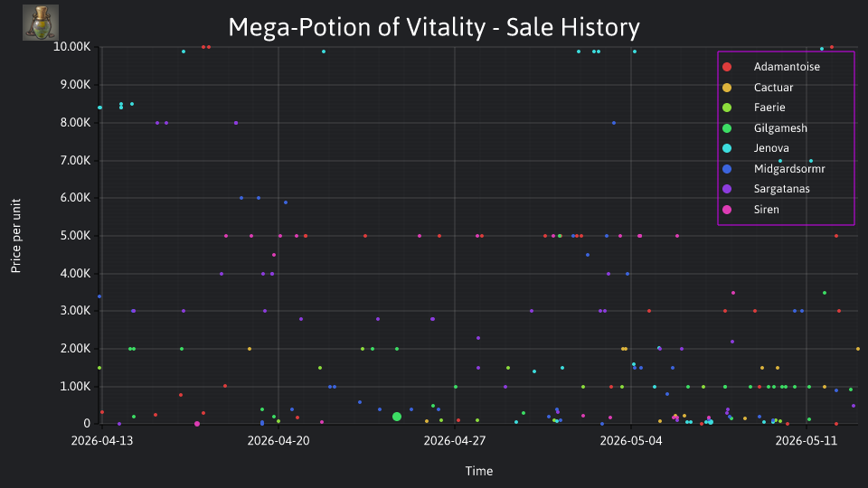The width and height of the screenshot is (868, 488).
Task: Select the large green Gilgamesh sale point
Action: [397, 417]
